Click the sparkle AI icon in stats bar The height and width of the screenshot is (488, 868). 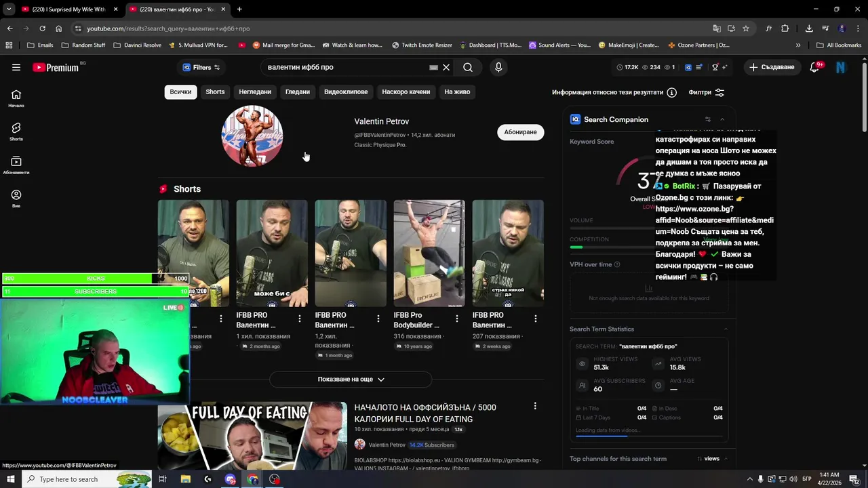(x=724, y=67)
